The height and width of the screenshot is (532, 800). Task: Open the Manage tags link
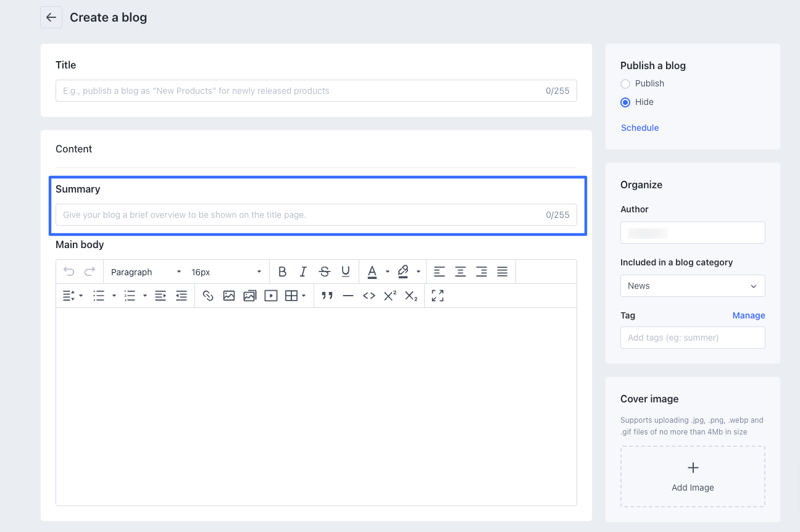point(748,315)
